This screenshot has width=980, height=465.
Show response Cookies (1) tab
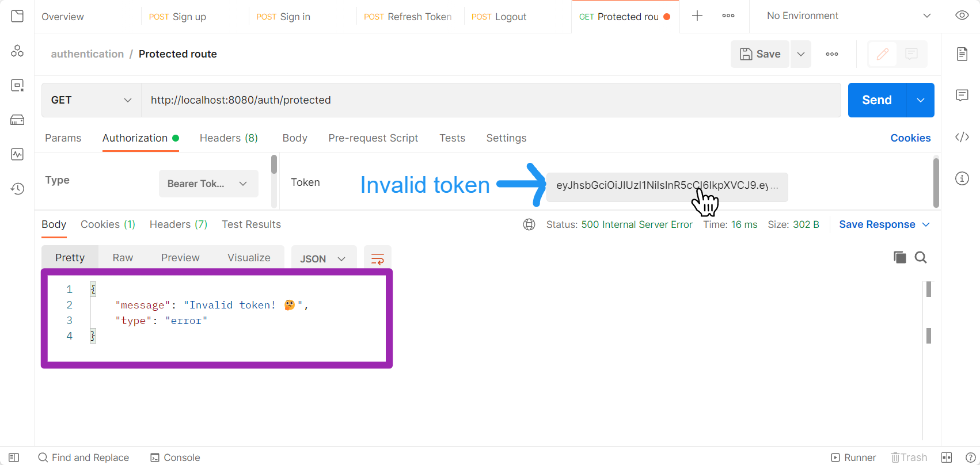(108, 224)
